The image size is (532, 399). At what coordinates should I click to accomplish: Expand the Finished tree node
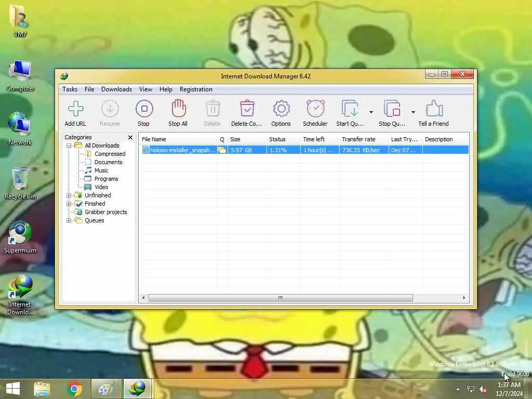click(69, 204)
